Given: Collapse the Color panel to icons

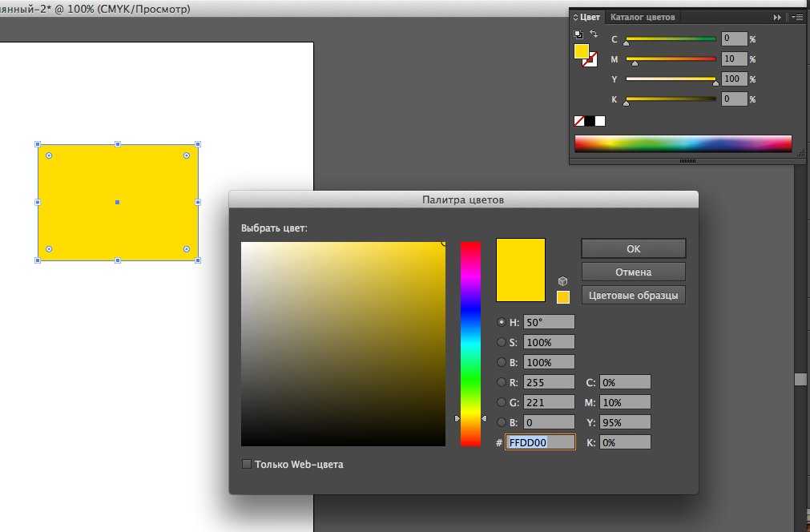Looking at the screenshot, I should click(777, 17).
